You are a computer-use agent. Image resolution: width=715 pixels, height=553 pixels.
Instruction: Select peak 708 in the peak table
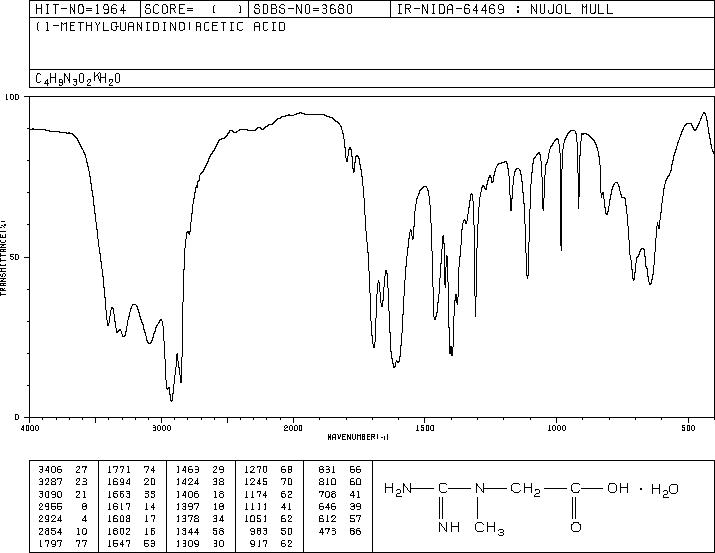(327, 494)
